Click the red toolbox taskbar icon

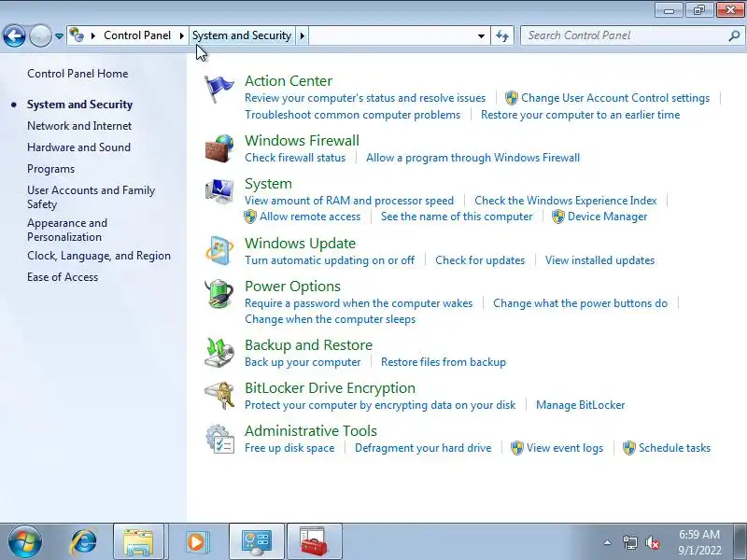(x=314, y=542)
